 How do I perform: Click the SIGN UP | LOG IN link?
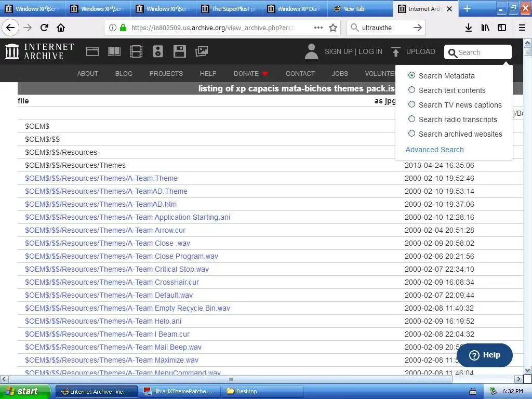coord(353,51)
